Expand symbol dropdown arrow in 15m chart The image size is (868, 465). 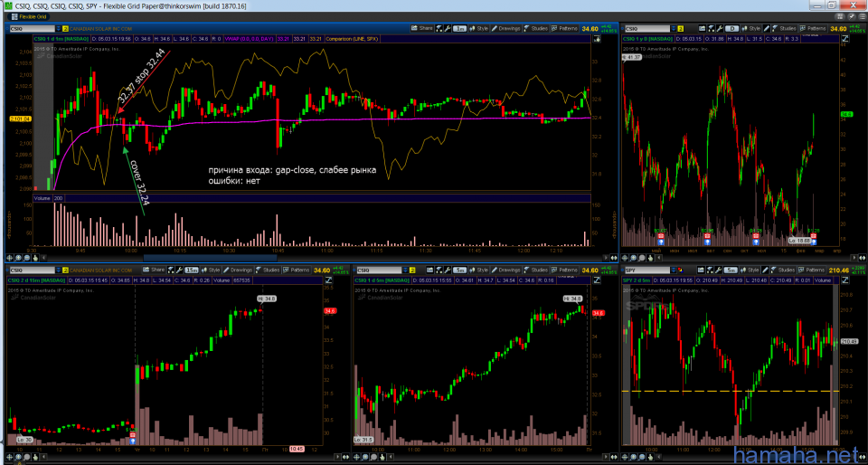point(58,270)
